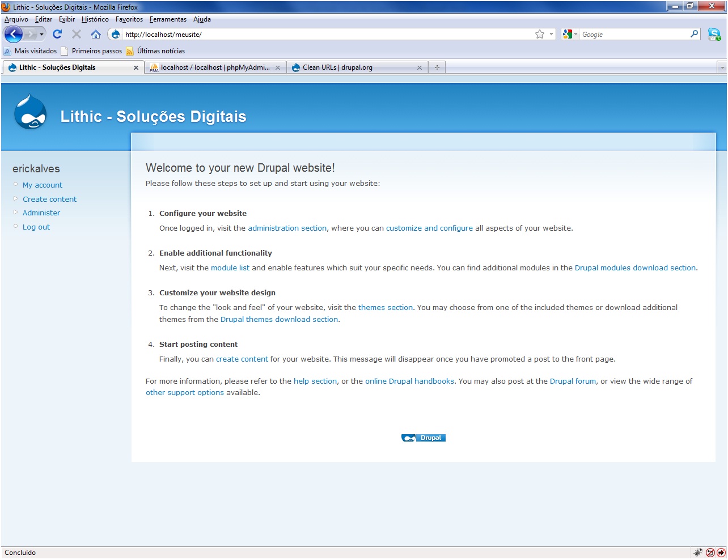Open the back/forward history dropdown arrow

41,35
